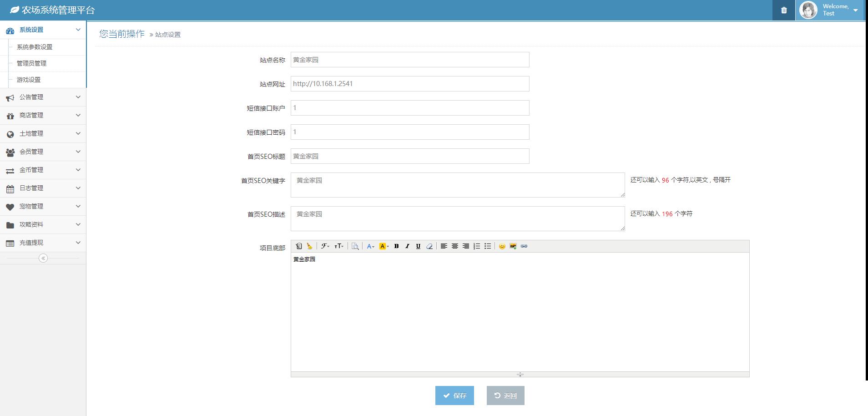868x416 pixels.
Task: Collapse the sidebar with double-arrow button
Action: tap(43, 258)
